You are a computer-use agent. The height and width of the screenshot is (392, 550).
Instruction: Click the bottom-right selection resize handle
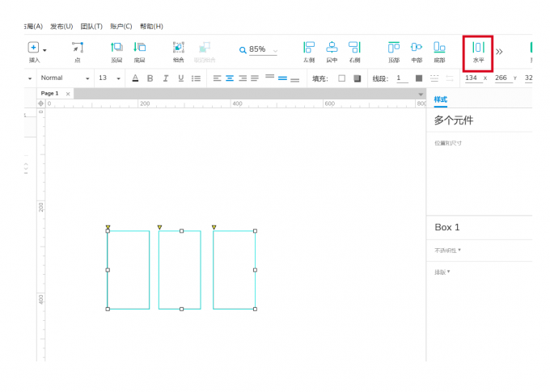(x=255, y=309)
